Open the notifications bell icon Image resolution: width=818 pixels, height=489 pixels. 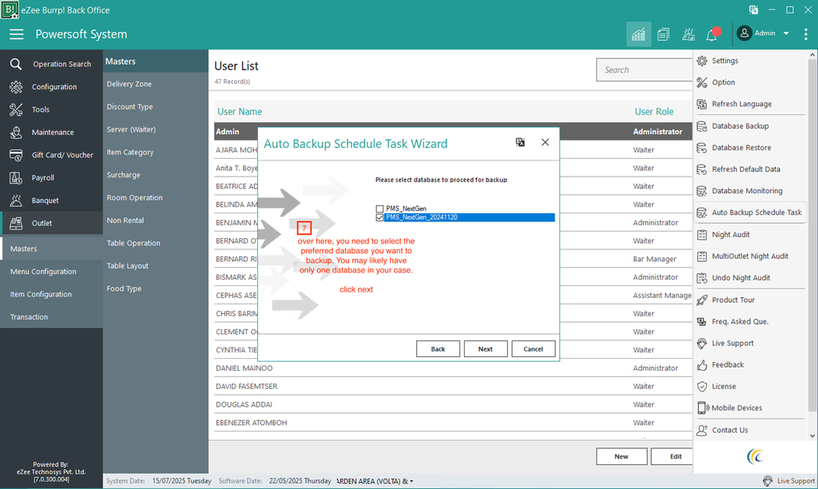[x=712, y=34]
